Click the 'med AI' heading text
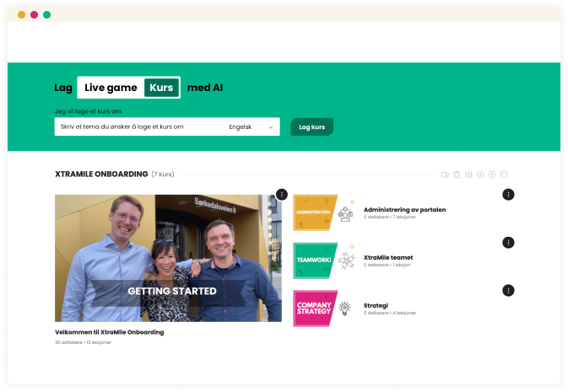Viewport: 568px width, 392px height. coord(205,88)
